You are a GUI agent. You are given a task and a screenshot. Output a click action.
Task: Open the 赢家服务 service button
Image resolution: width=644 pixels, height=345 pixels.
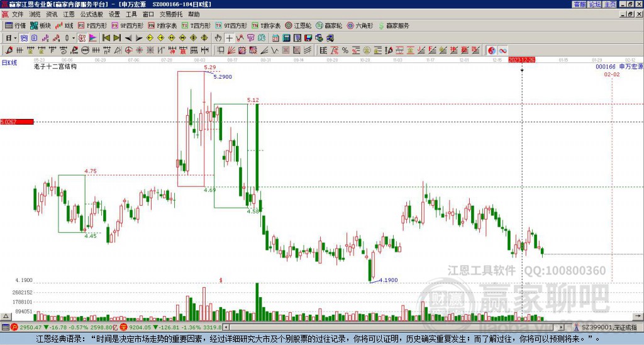394,25
